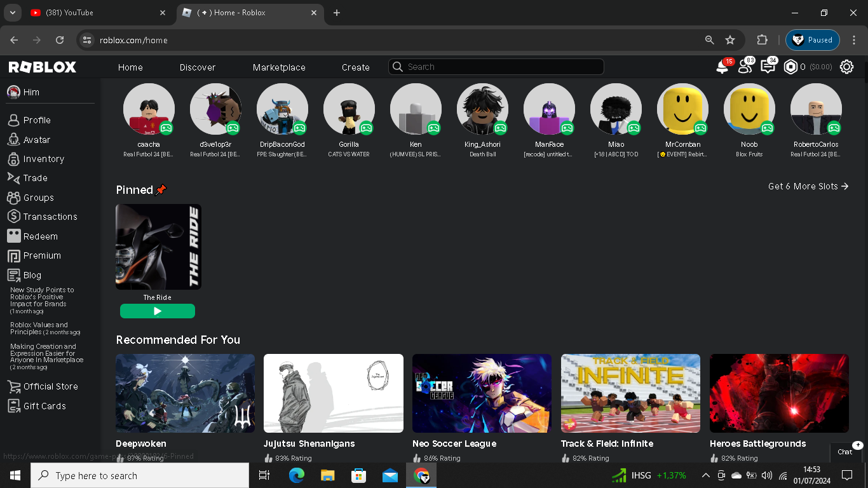Click the Roblox search field
The width and height of the screenshot is (868, 488).
click(496, 67)
